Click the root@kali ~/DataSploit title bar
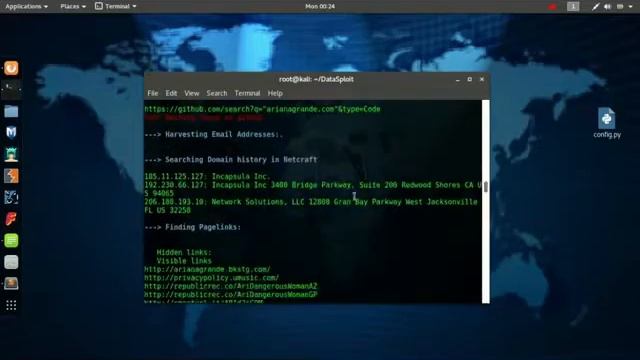 pyautogui.click(x=316, y=80)
